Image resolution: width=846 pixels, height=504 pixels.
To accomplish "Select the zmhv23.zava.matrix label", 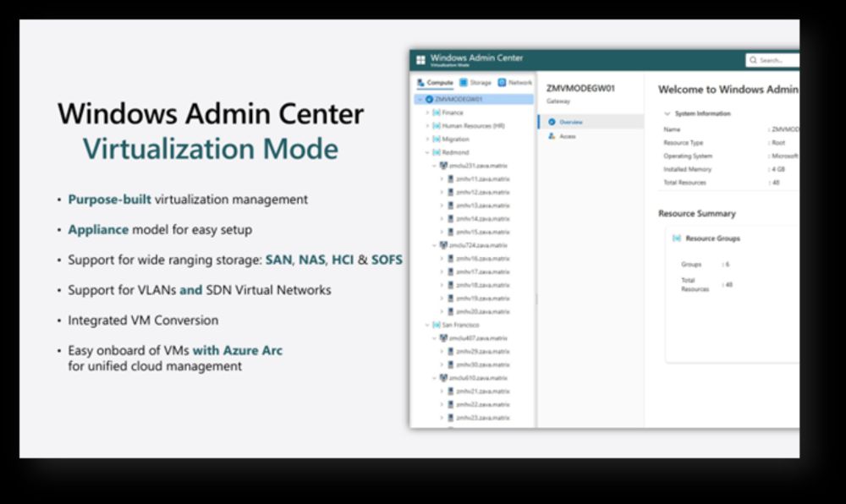I will pos(483,418).
